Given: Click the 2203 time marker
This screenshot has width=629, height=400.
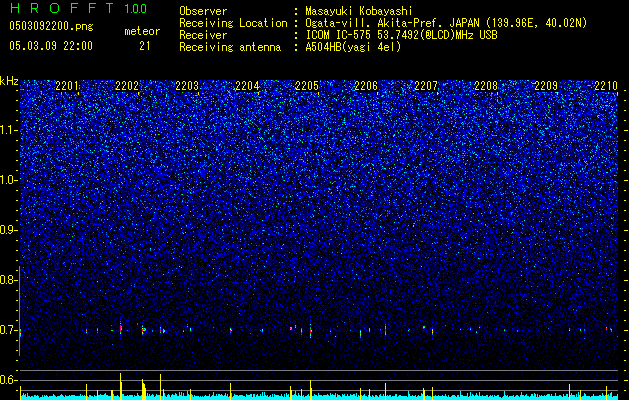Looking at the screenshot, I should point(187,85).
